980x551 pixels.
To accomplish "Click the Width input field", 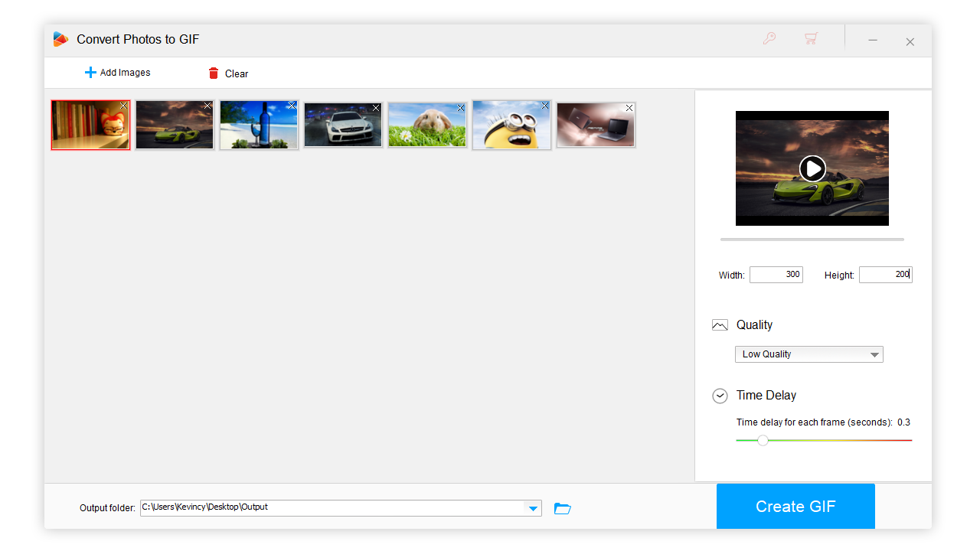I will [x=776, y=274].
